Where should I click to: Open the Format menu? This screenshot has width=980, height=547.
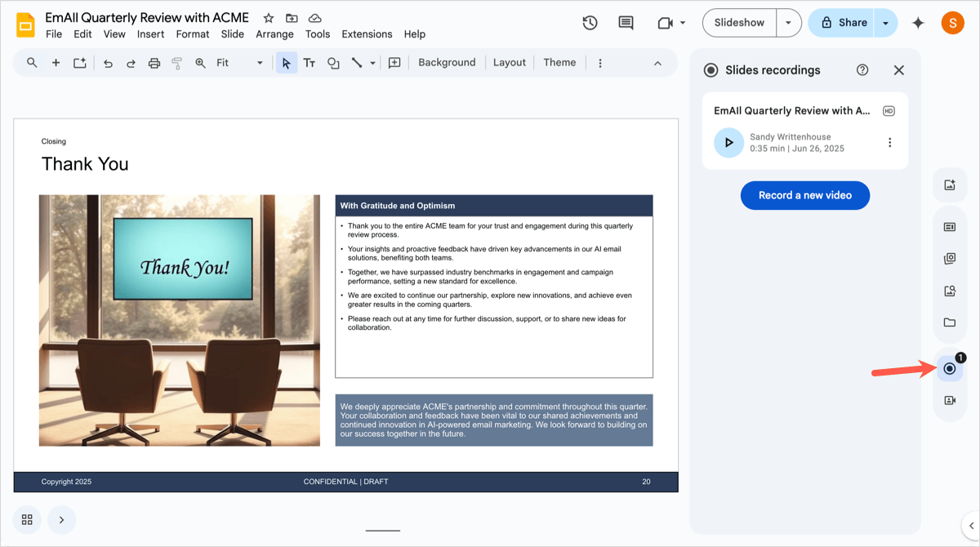(193, 34)
